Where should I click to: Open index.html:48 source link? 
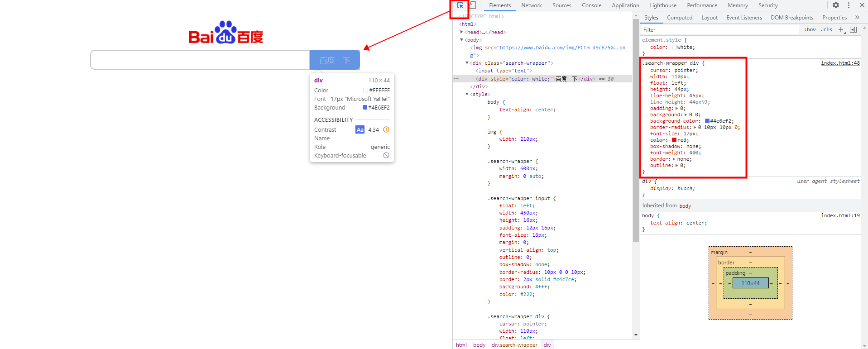(x=840, y=63)
